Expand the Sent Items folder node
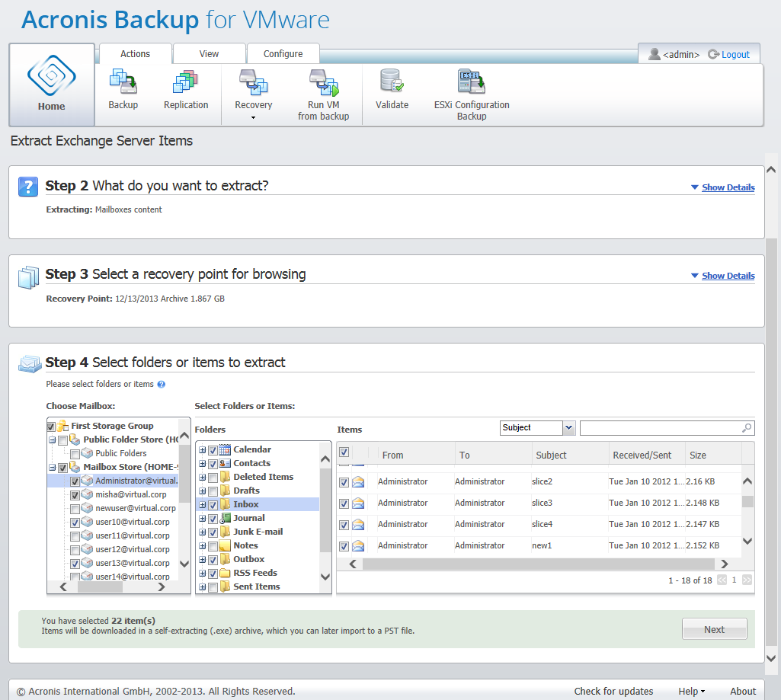The height and width of the screenshot is (700, 781). 202,587
